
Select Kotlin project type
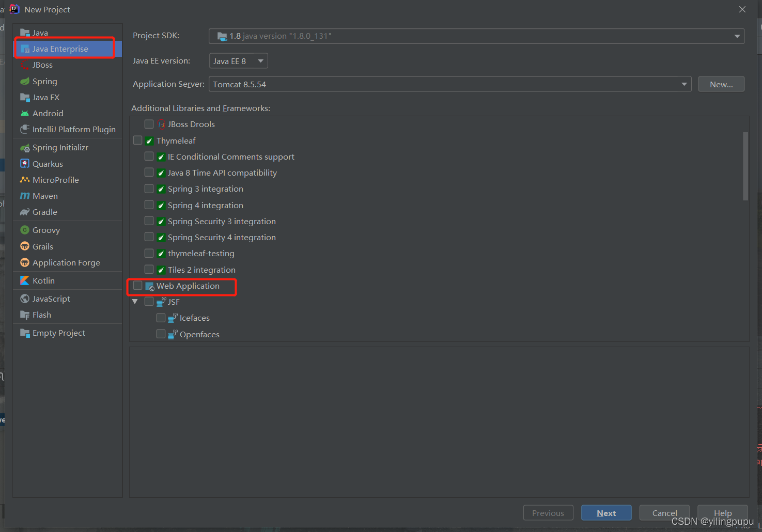67,280
